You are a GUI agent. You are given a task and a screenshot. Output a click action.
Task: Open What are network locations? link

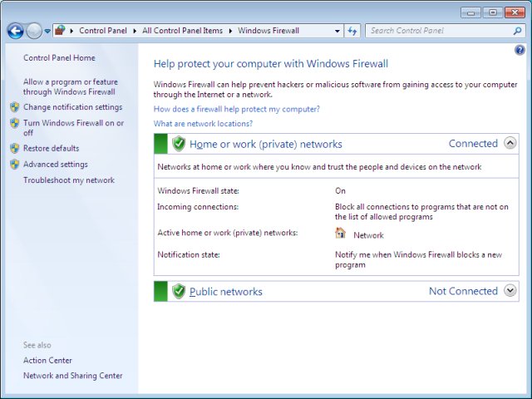(x=203, y=124)
